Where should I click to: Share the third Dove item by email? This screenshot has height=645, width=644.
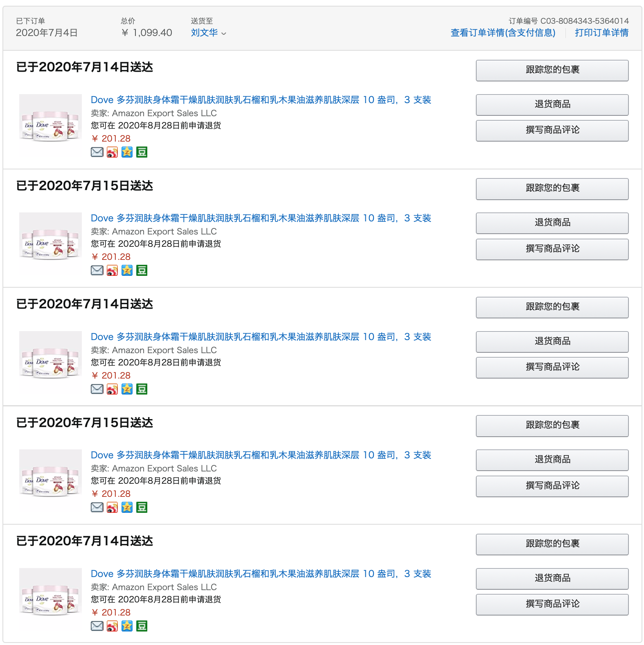tap(97, 389)
